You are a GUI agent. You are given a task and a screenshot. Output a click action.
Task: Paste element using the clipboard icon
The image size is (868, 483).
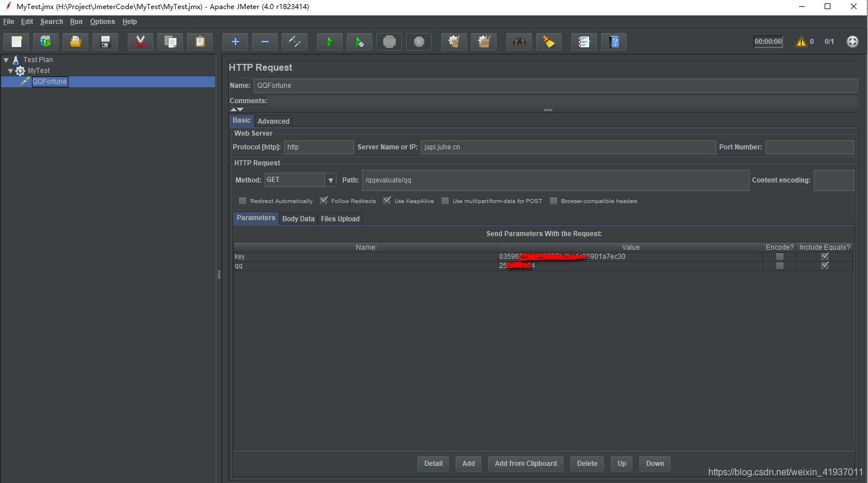(x=200, y=42)
